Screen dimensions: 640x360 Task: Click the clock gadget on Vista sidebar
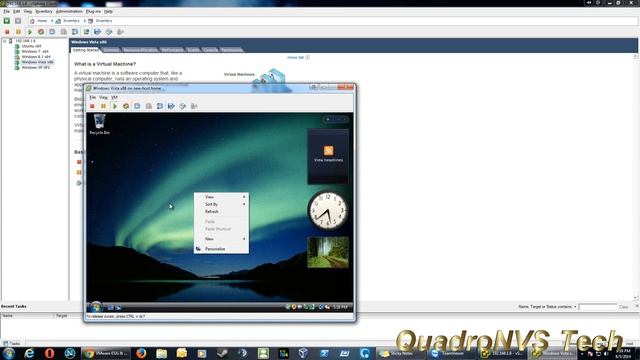click(328, 211)
